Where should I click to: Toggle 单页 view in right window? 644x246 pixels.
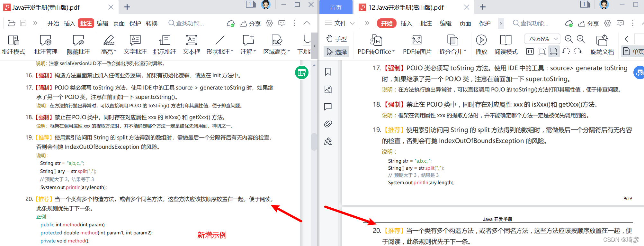pos(633,52)
